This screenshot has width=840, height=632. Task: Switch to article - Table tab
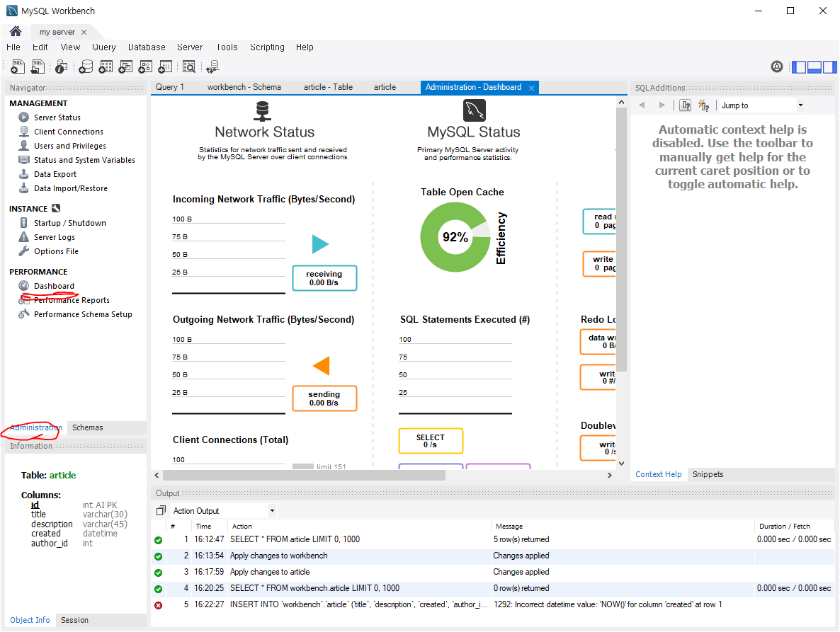(x=328, y=86)
